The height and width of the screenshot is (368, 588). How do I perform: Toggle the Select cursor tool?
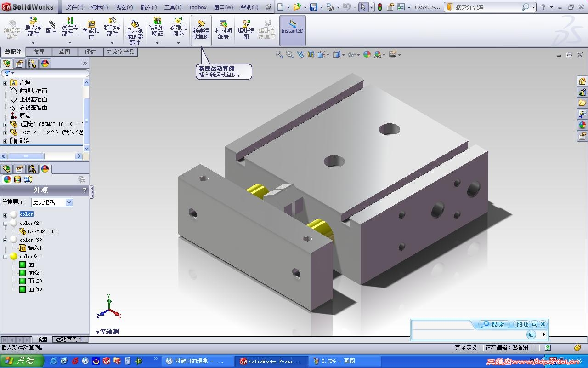pyautogui.click(x=363, y=7)
